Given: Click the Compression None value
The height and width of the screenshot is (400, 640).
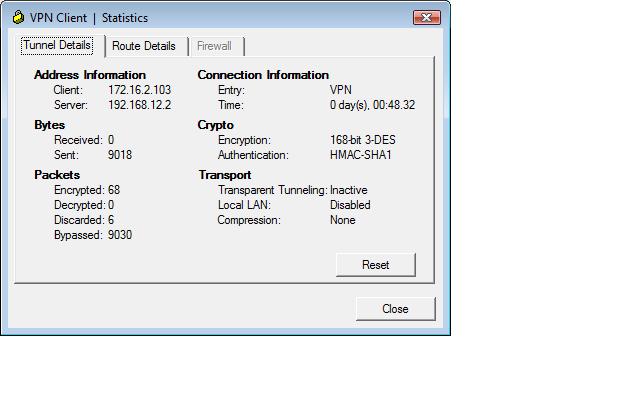Looking at the screenshot, I should pos(342,220).
